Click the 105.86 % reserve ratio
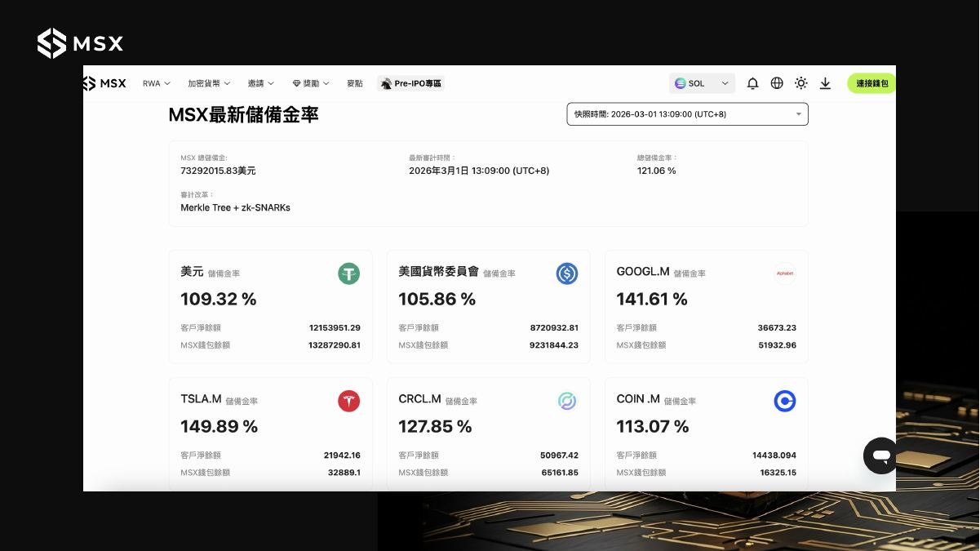This screenshot has height=551, width=980. point(437,300)
